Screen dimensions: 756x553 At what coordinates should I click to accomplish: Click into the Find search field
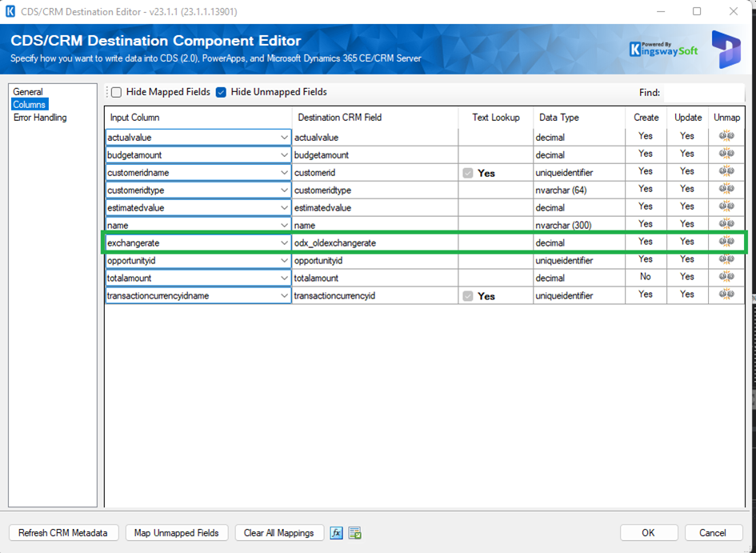click(704, 93)
